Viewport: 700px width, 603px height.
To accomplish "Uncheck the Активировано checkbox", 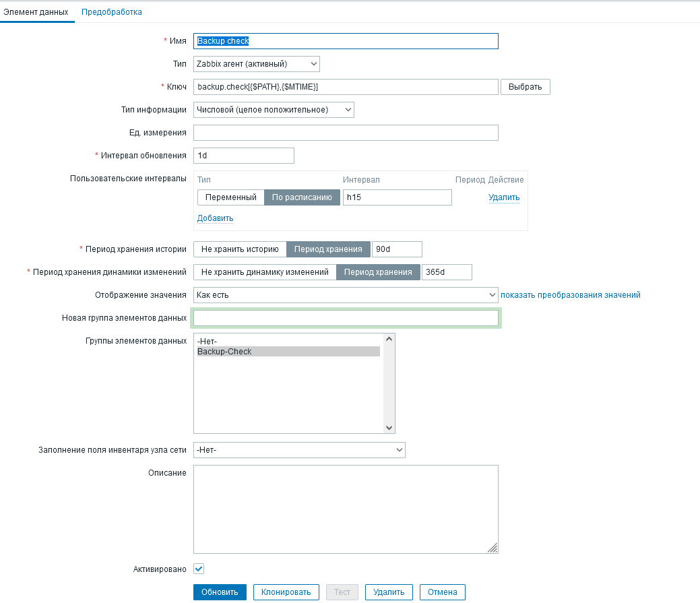I will [x=198, y=569].
